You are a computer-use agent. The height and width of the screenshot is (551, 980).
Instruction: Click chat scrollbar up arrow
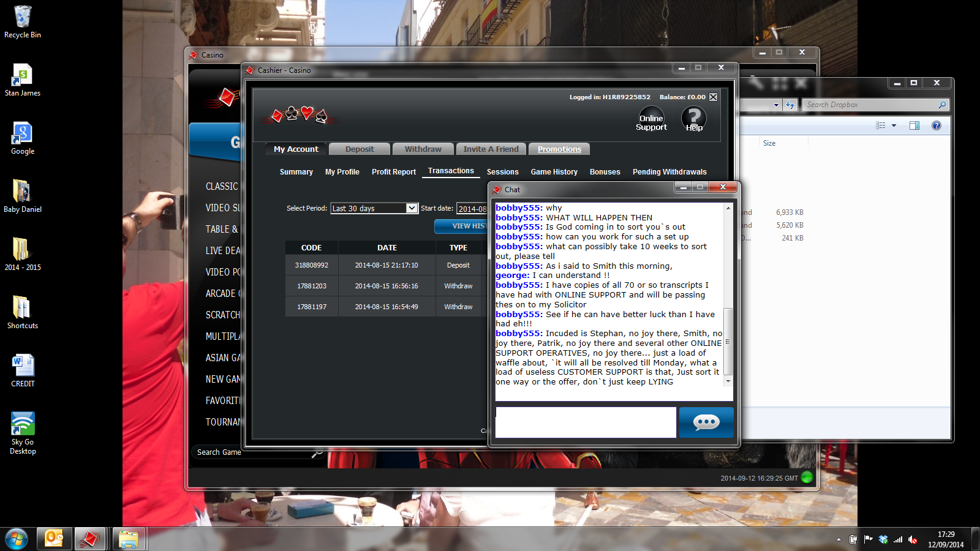(728, 208)
